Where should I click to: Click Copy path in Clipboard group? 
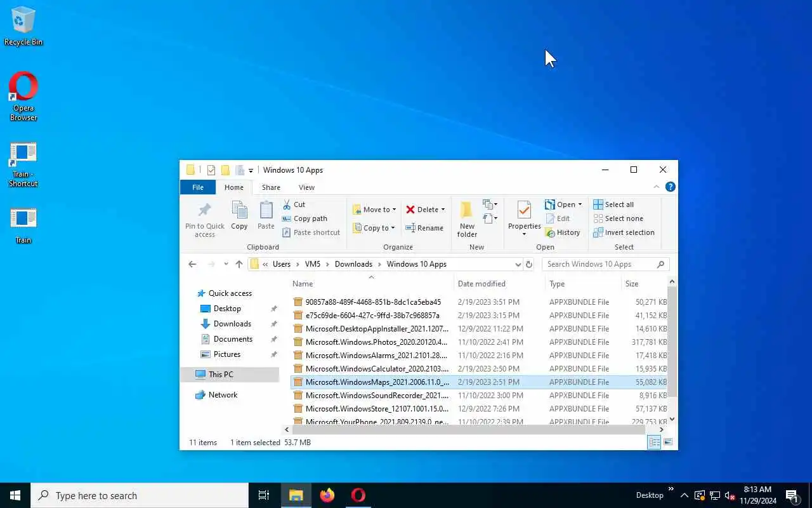pos(305,218)
